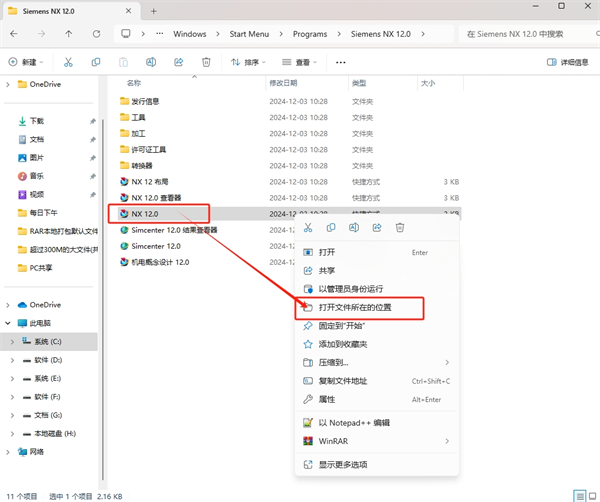Click the Up arrow navigation button
Image resolution: width=600 pixels, height=502 pixels.
click(x=68, y=33)
